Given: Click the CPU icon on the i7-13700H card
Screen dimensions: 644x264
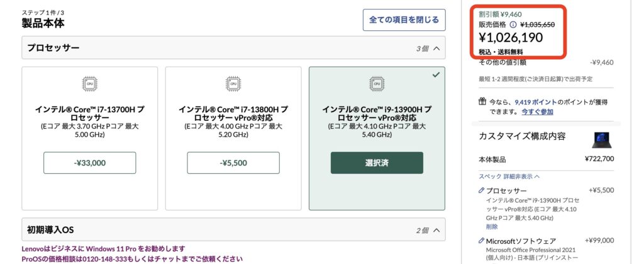Looking at the screenshot, I should click(x=89, y=84).
